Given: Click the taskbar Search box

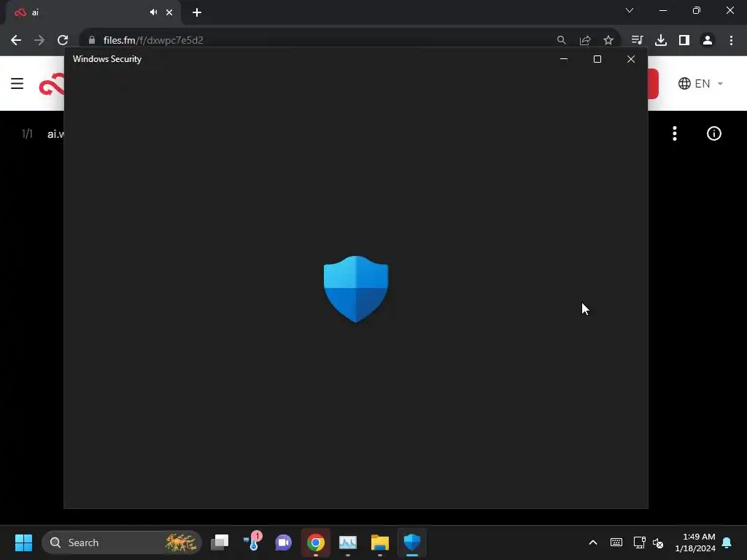Looking at the screenshot, I should click(x=122, y=542).
